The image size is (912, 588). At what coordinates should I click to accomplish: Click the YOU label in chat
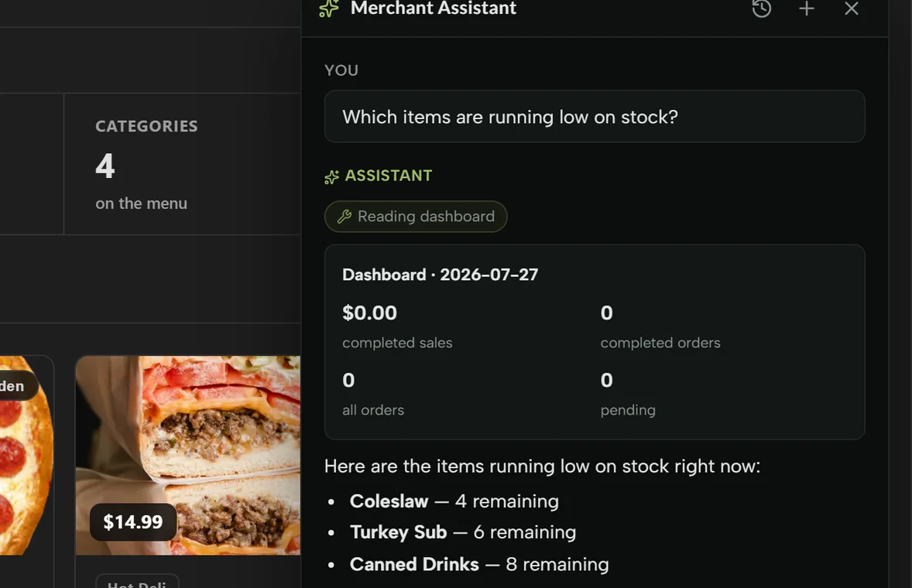(x=341, y=70)
